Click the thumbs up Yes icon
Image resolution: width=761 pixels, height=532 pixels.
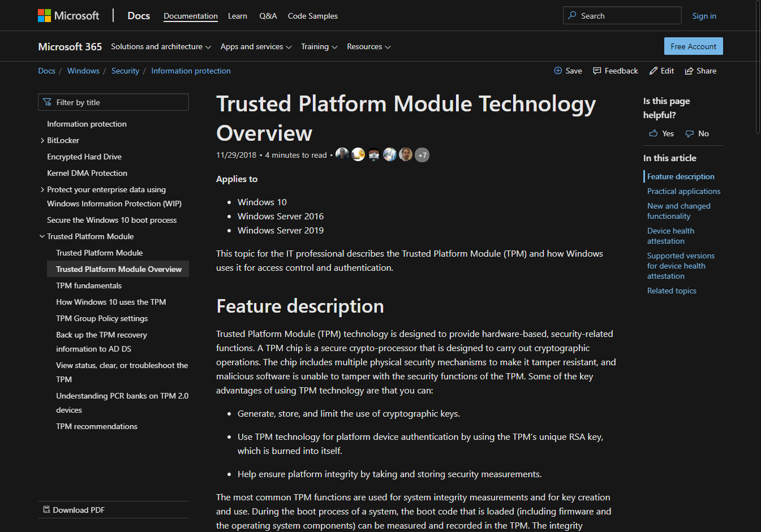pyautogui.click(x=653, y=133)
